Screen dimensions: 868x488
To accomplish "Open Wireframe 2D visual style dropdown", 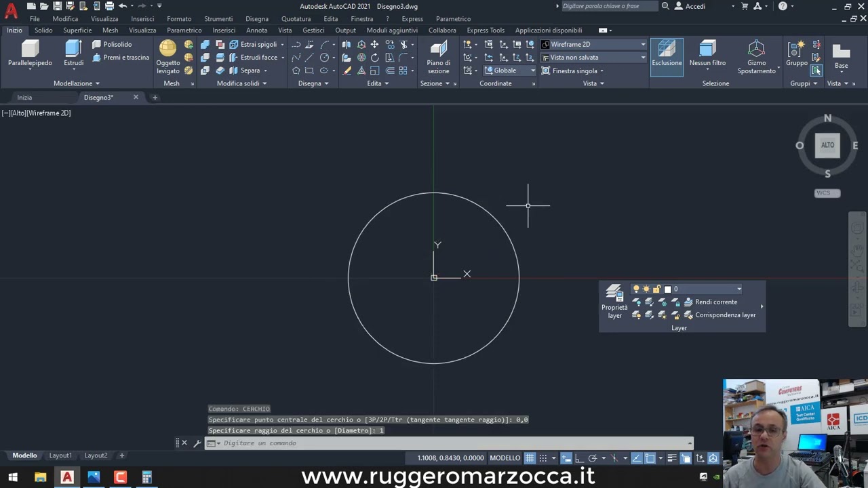I will pyautogui.click(x=593, y=44).
